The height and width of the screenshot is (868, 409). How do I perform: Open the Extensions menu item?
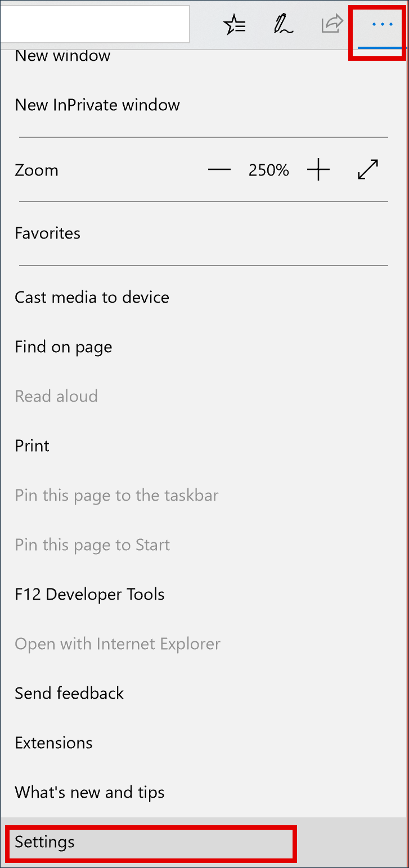53,743
